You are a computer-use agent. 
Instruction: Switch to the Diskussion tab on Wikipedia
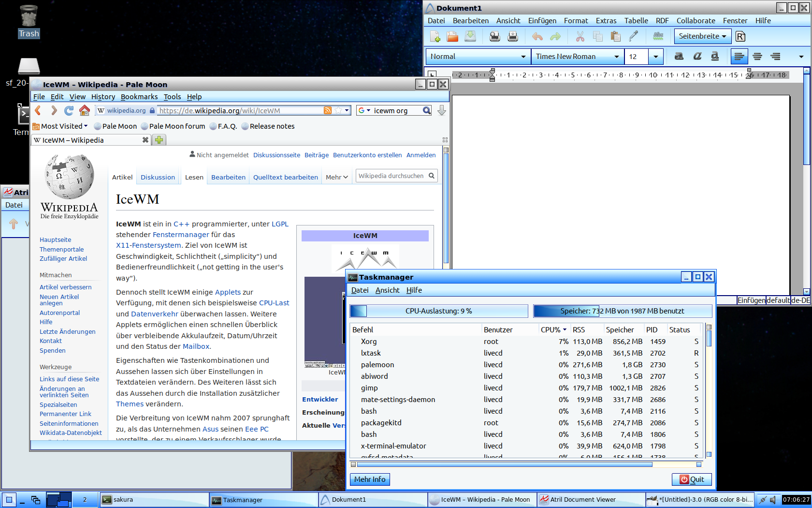(x=158, y=177)
